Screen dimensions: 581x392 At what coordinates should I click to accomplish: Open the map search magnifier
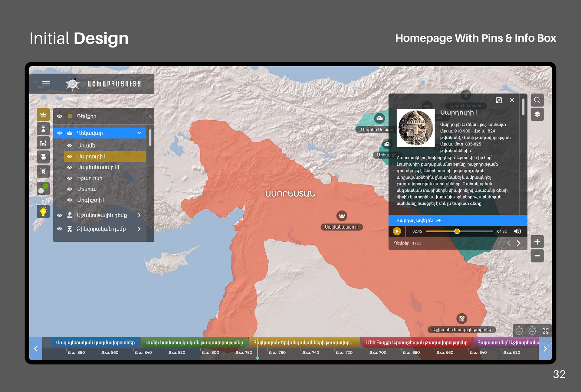[x=537, y=100]
